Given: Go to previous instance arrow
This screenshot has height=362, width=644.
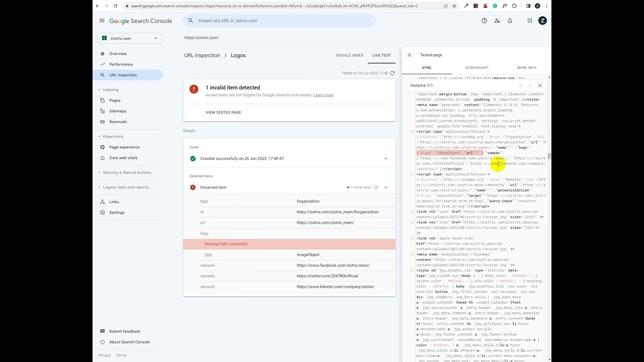Looking at the screenshot, I should click(x=521, y=85).
